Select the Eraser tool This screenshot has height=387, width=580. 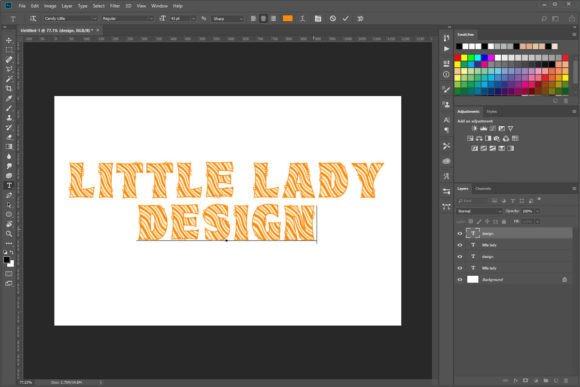coord(9,137)
